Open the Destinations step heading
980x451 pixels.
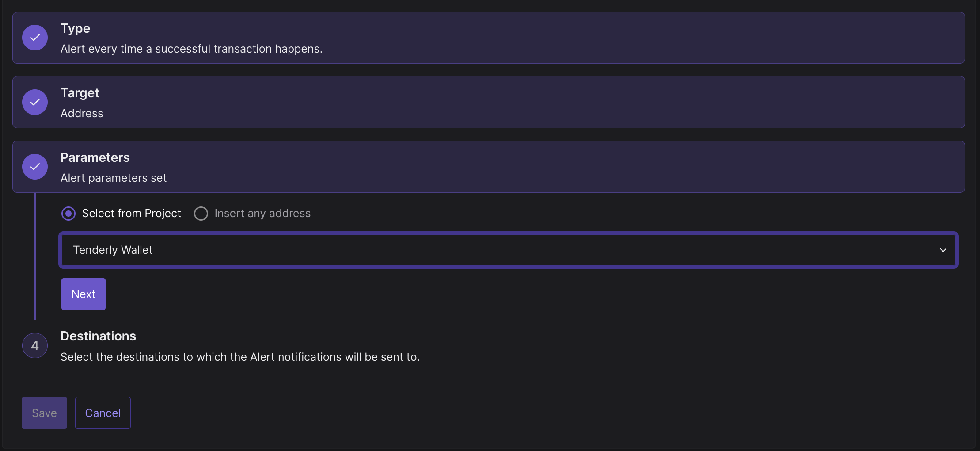point(98,336)
